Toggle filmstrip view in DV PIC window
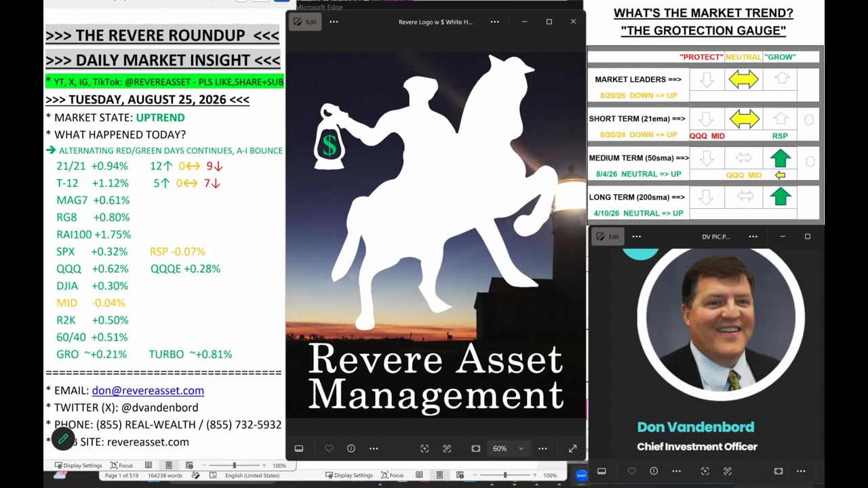The image size is (868, 488). coord(601,471)
